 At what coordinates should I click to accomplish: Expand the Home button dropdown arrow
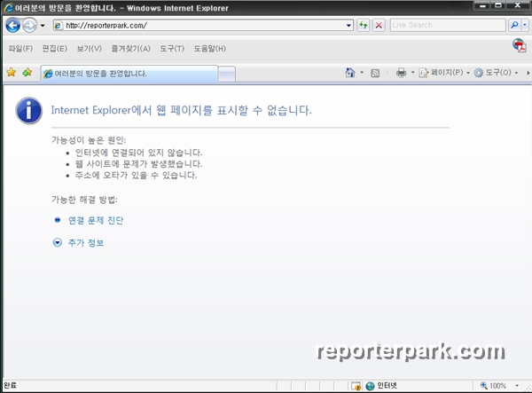(x=362, y=72)
